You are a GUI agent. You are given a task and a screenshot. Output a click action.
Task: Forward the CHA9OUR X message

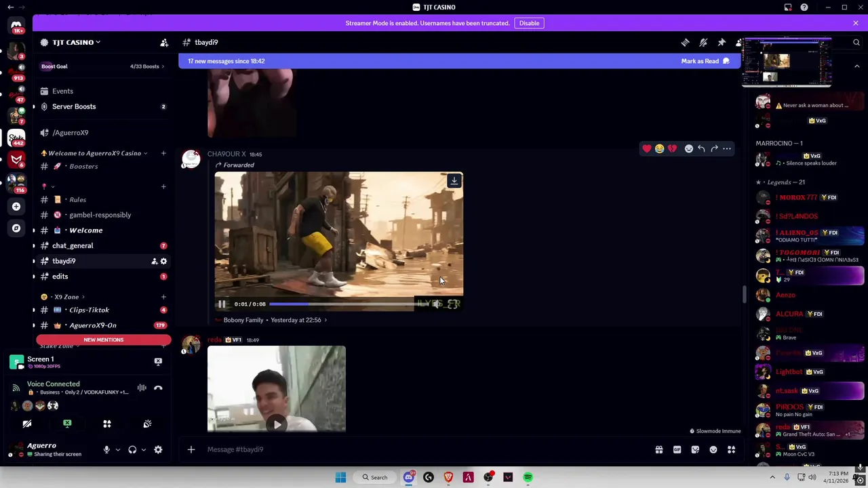[714, 148]
